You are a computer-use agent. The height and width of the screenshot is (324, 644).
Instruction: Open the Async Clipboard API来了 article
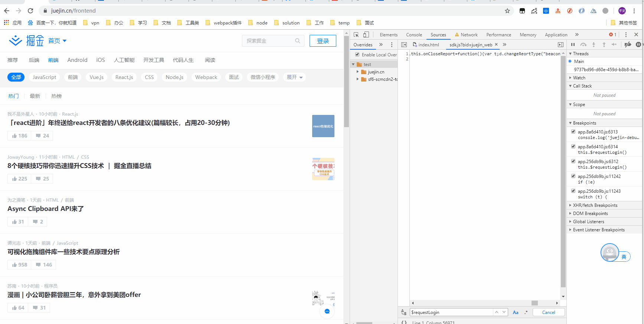click(x=46, y=209)
